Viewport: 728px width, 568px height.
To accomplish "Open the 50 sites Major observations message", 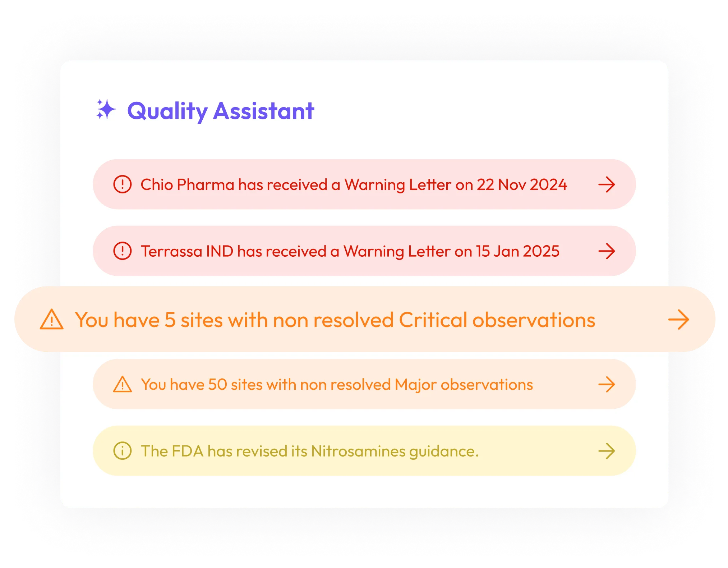I will [337, 385].
